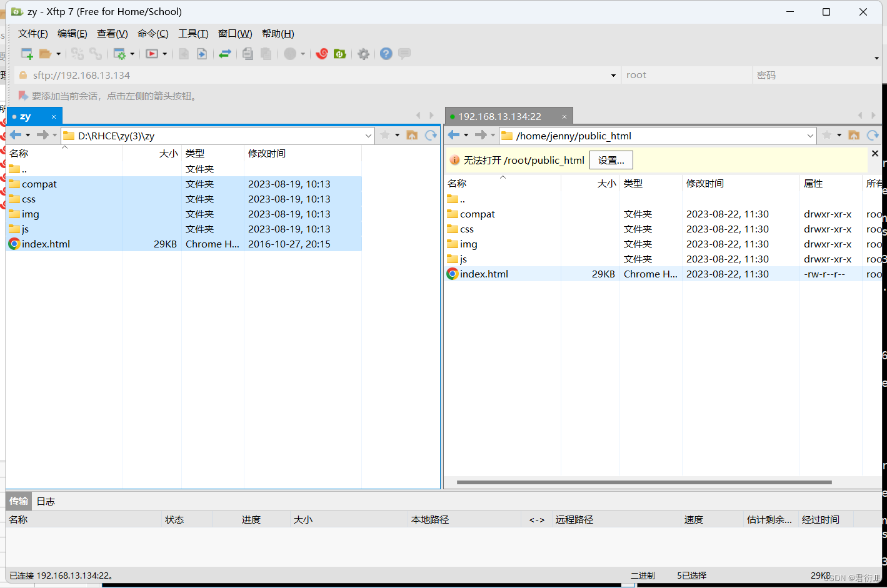
Task: Refresh the remote pane
Action: pyautogui.click(x=873, y=135)
